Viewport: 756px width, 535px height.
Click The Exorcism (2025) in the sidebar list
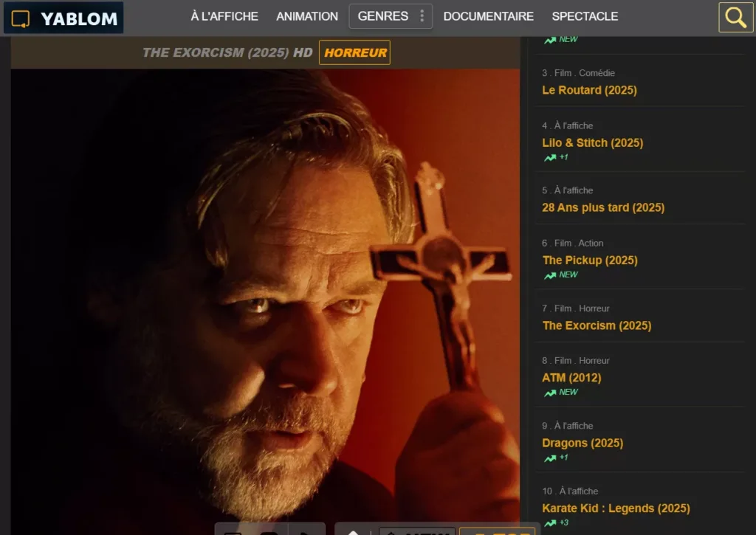point(597,325)
